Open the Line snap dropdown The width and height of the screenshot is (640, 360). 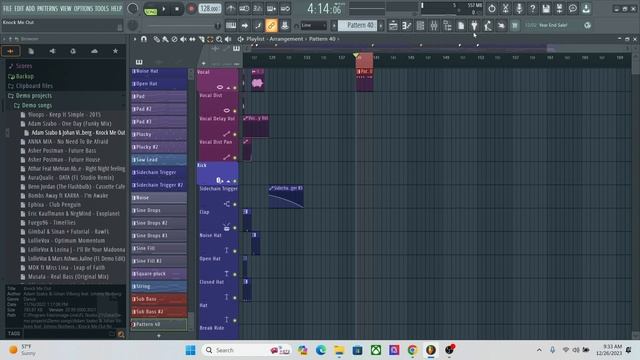click(x=313, y=26)
